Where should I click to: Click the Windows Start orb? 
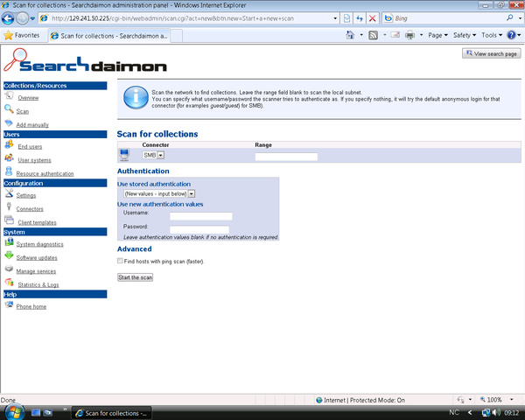(14, 412)
